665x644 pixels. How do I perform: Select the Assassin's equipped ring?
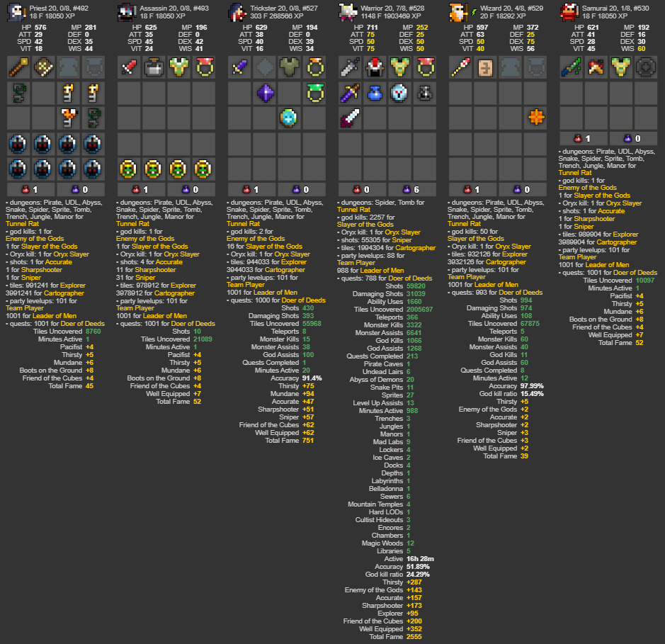pyautogui.click(x=204, y=67)
